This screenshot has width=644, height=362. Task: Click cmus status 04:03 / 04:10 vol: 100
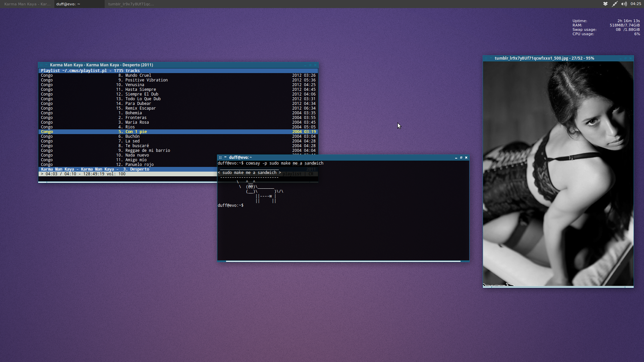pyautogui.click(x=128, y=174)
